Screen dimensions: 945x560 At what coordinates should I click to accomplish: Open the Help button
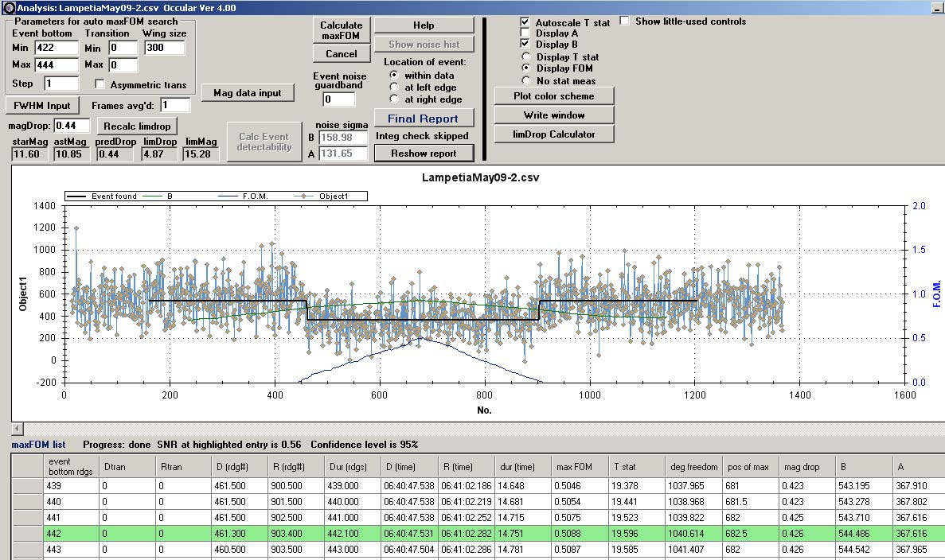[x=424, y=25]
